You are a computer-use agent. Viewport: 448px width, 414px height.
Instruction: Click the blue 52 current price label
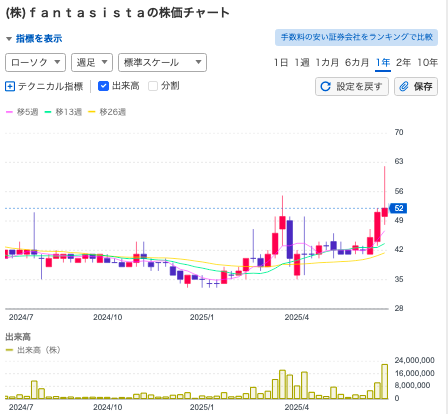[399, 208]
